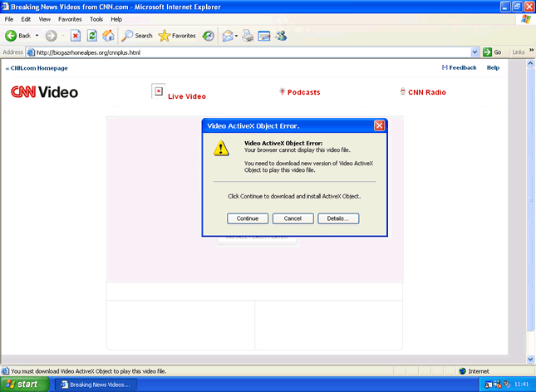Open the Search toolbar button

tap(137, 36)
